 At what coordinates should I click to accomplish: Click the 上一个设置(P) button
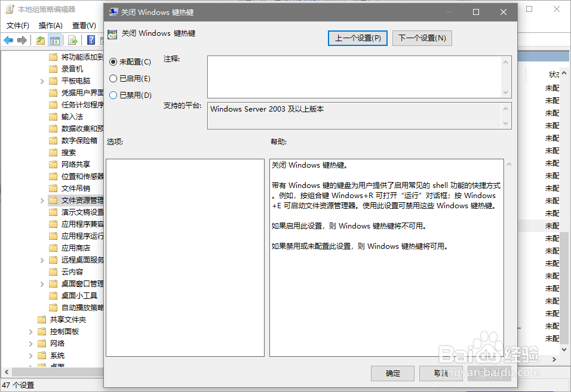point(358,38)
